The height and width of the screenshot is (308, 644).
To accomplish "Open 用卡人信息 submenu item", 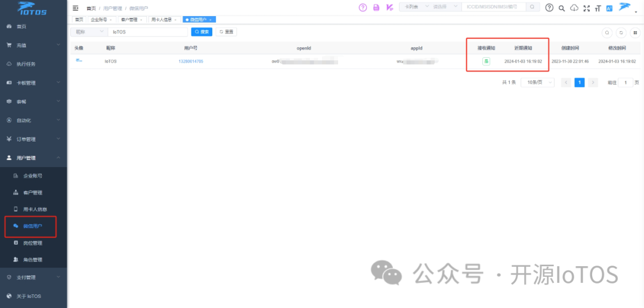I will coord(33,210).
